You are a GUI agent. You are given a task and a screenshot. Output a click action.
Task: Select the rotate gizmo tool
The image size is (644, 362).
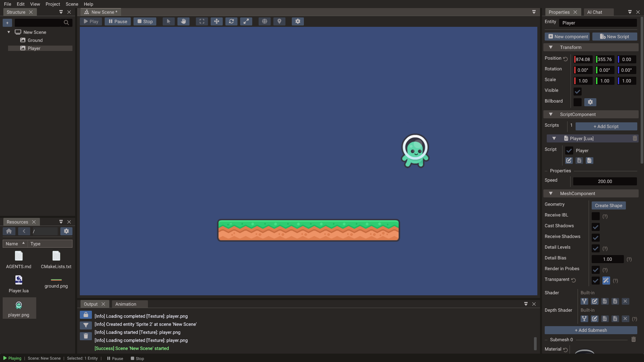231,21
